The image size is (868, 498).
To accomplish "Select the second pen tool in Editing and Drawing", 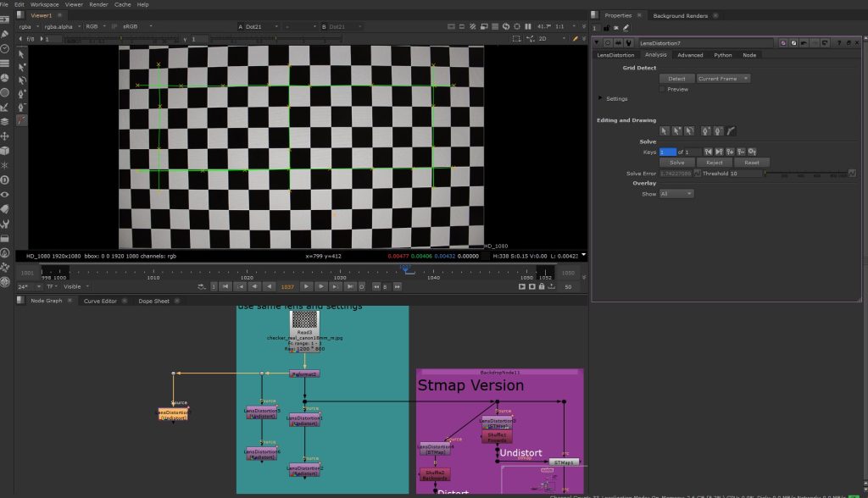I will point(718,131).
